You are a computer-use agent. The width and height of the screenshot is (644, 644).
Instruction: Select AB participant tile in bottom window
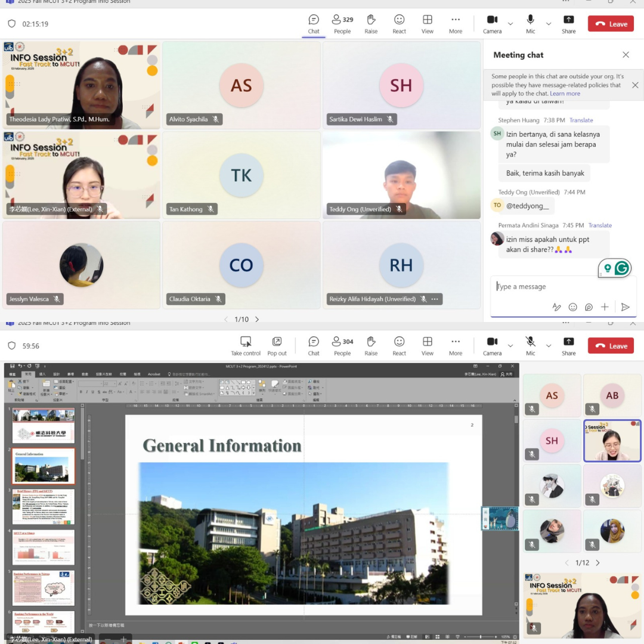(x=612, y=395)
